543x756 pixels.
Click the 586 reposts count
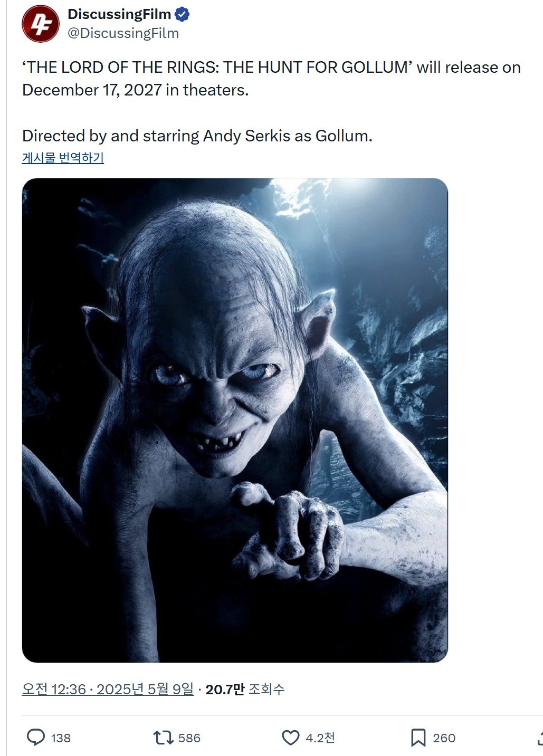pyautogui.click(x=189, y=738)
